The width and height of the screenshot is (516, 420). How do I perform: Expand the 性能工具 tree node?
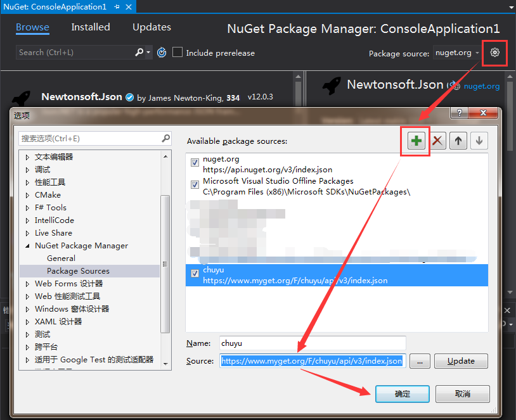[x=27, y=182]
